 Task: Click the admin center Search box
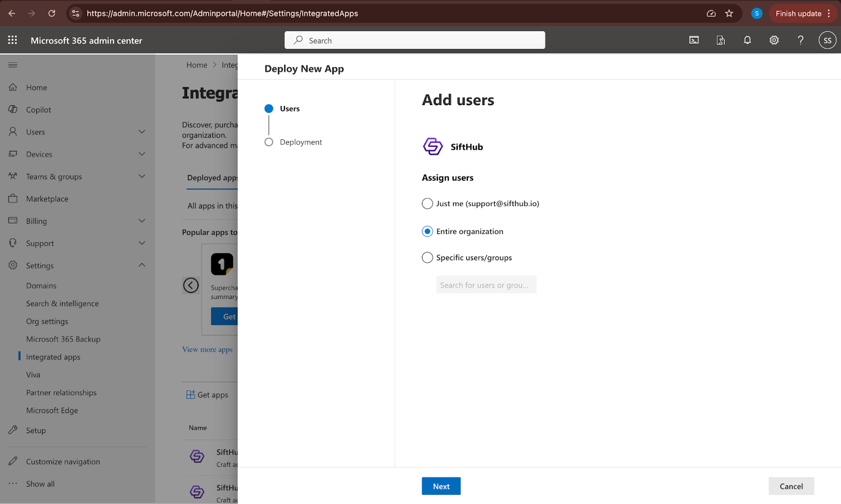click(415, 40)
